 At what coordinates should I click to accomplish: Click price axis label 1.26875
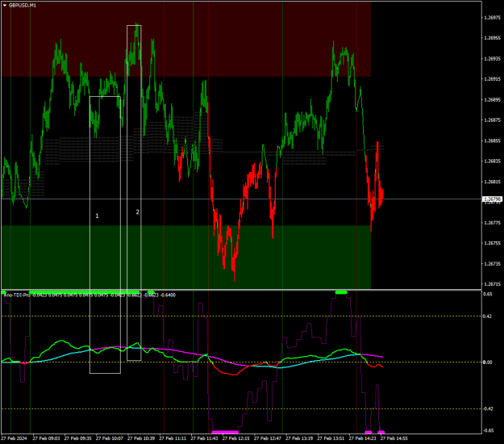coord(492,120)
